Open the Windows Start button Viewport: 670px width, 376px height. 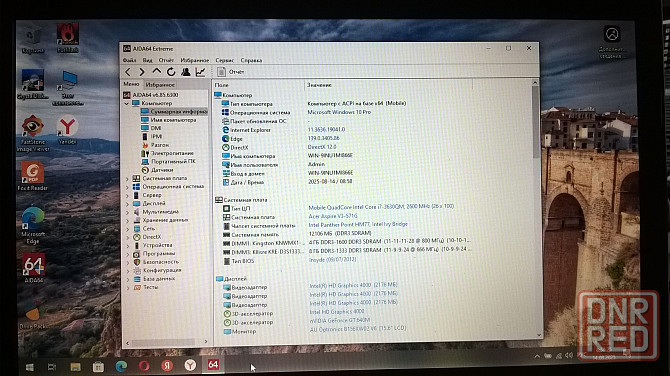29,367
